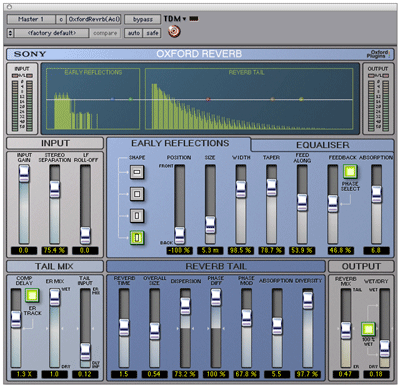
Task: Click the Feed Along slider handle
Action: (302, 202)
